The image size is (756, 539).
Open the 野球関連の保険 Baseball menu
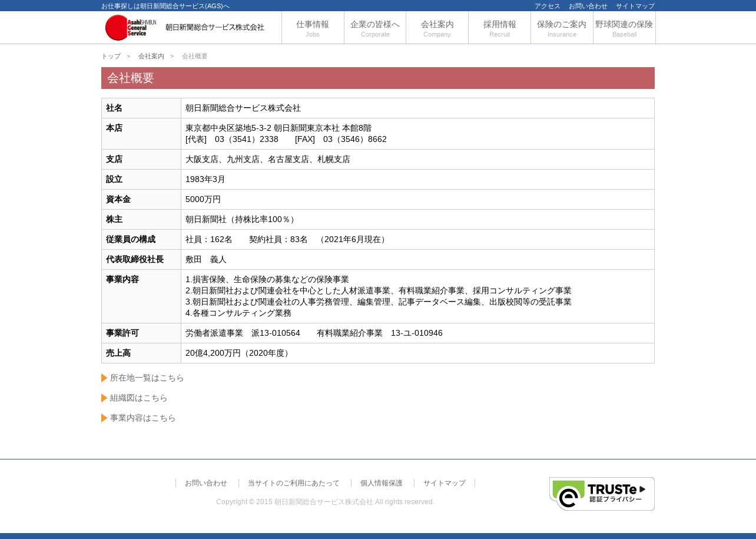[x=624, y=28]
